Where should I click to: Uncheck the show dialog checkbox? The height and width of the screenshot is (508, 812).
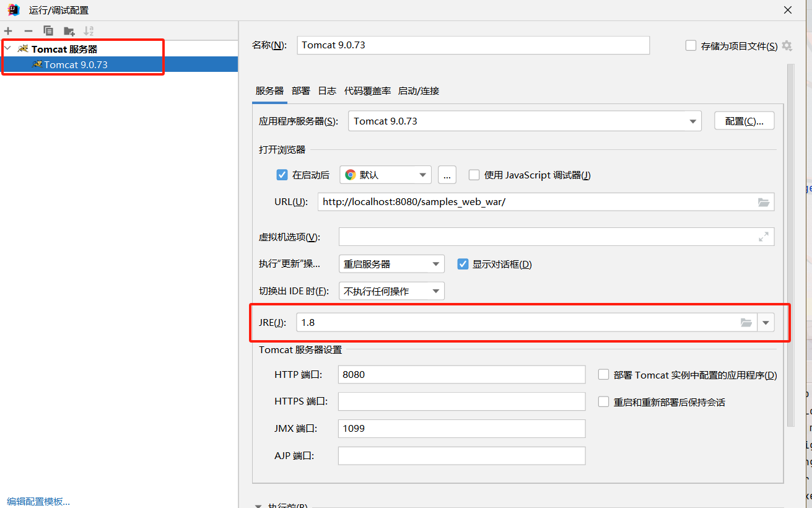[462, 264]
